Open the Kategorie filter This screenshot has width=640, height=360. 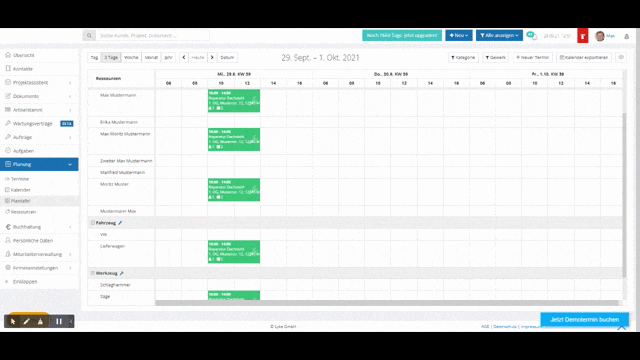tap(463, 58)
